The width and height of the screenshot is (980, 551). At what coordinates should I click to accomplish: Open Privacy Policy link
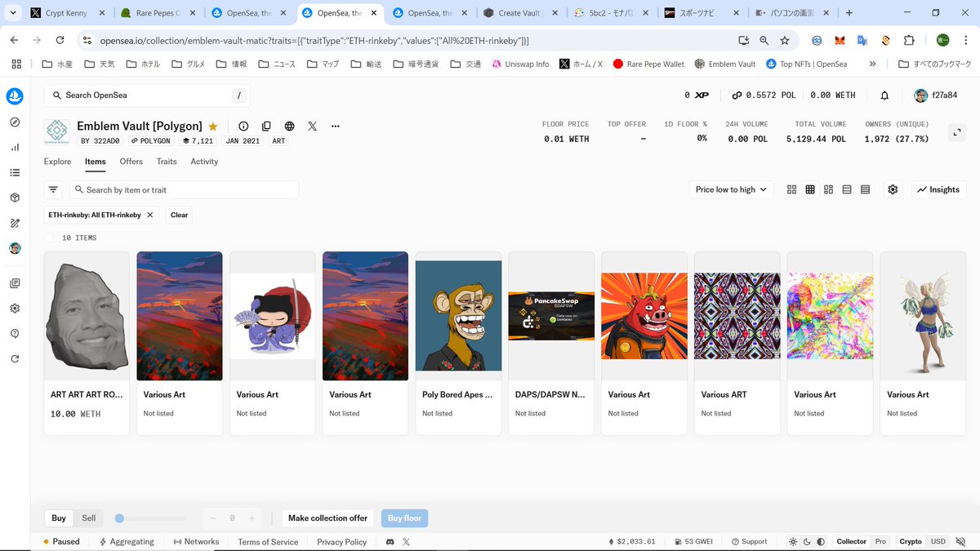[x=341, y=542]
